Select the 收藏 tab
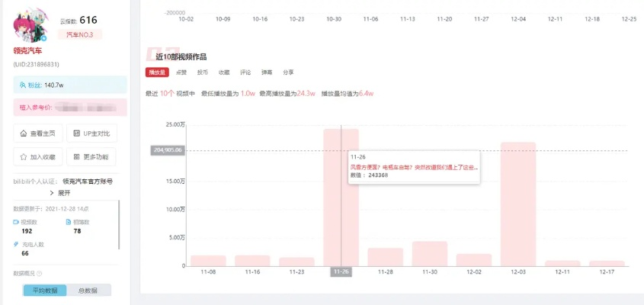 point(224,72)
